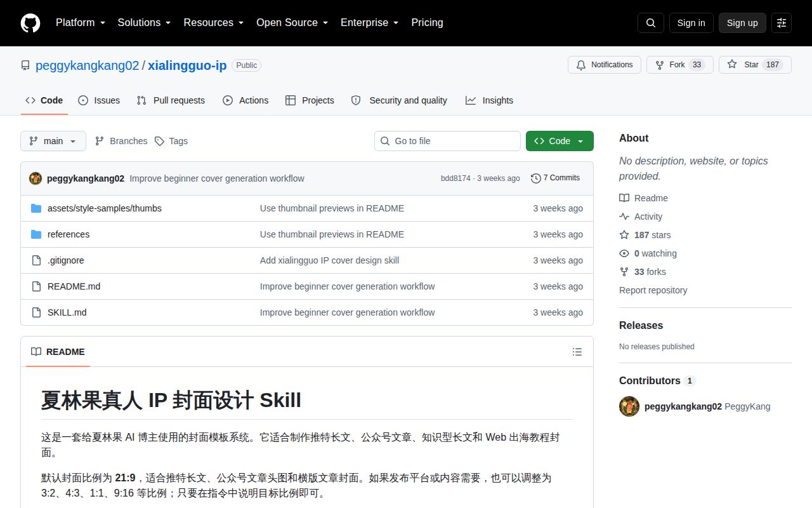Focus the Go to file search field
812x508 pixels.
447,141
